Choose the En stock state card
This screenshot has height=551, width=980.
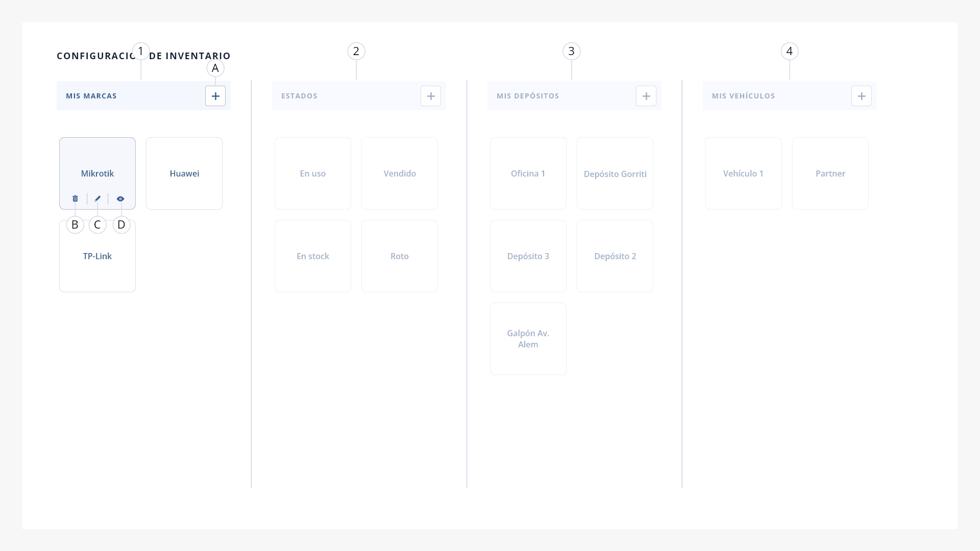click(x=313, y=256)
